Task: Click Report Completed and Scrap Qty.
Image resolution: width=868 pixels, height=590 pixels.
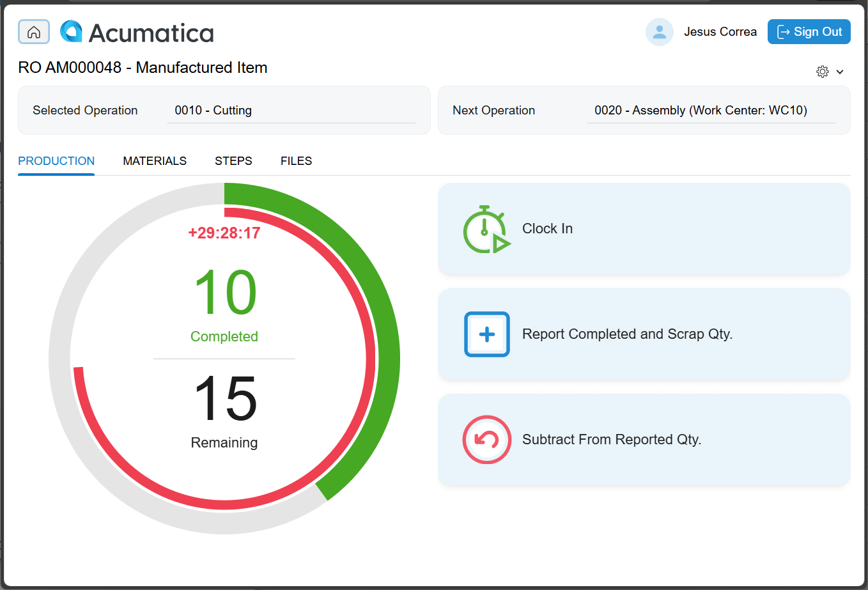Action: click(x=627, y=334)
